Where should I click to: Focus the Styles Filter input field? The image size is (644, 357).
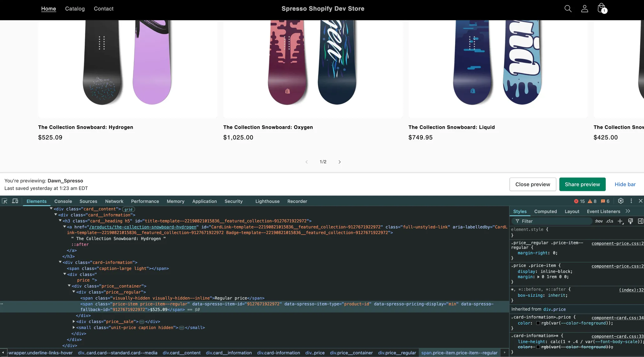coord(552,221)
